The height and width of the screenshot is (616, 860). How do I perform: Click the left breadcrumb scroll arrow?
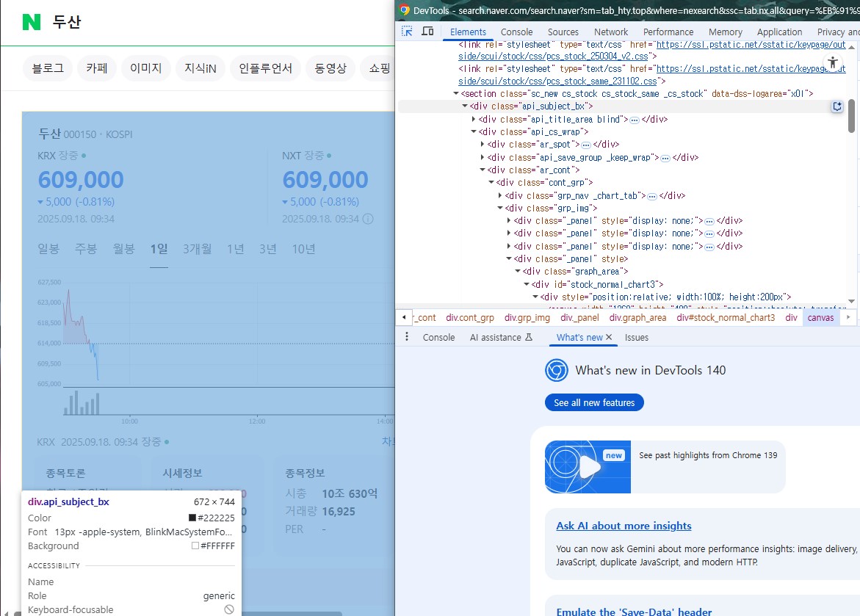click(404, 317)
